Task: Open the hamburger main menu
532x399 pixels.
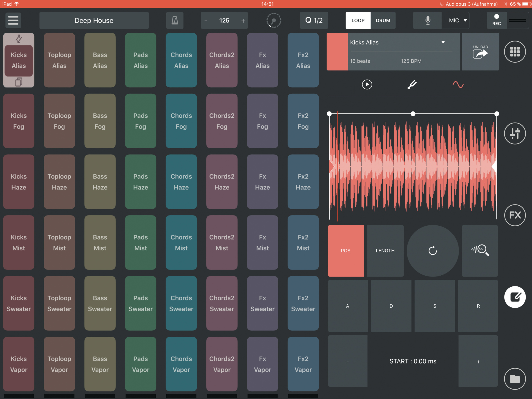Action: tap(13, 20)
